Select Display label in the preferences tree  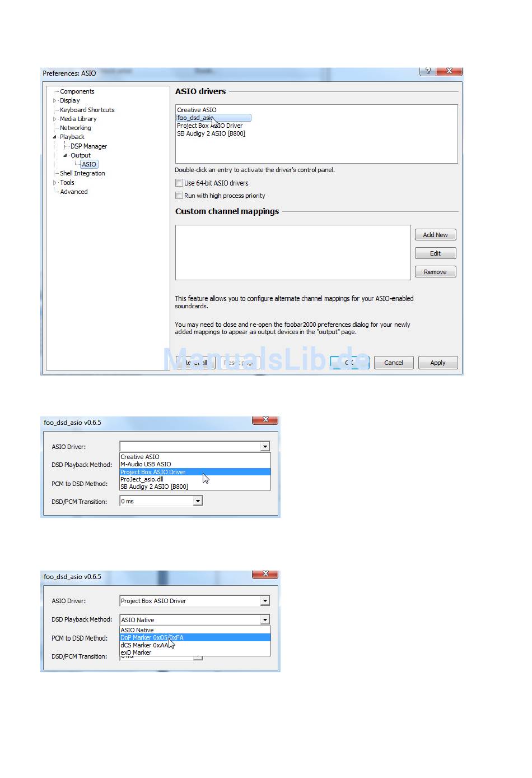pyautogui.click(x=70, y=101)
